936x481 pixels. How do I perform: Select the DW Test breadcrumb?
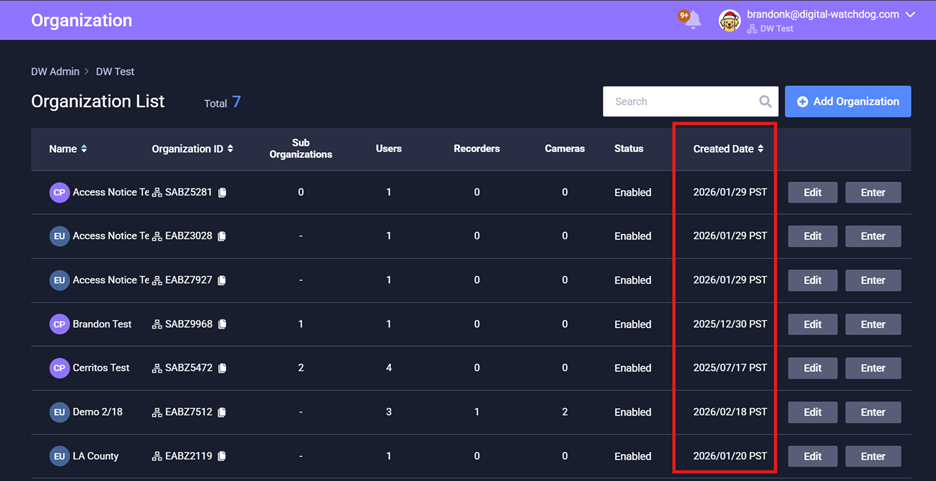[x=115, y=72]
